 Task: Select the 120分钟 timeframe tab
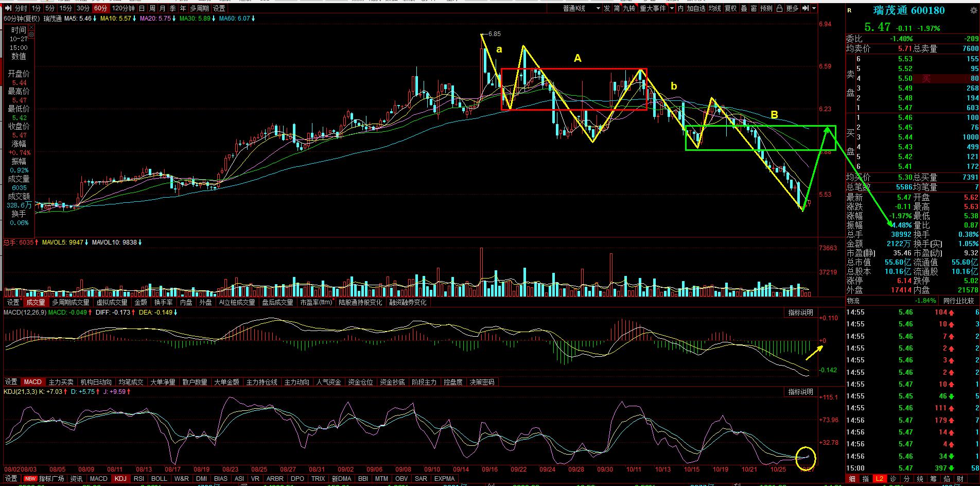coord(124,8)
